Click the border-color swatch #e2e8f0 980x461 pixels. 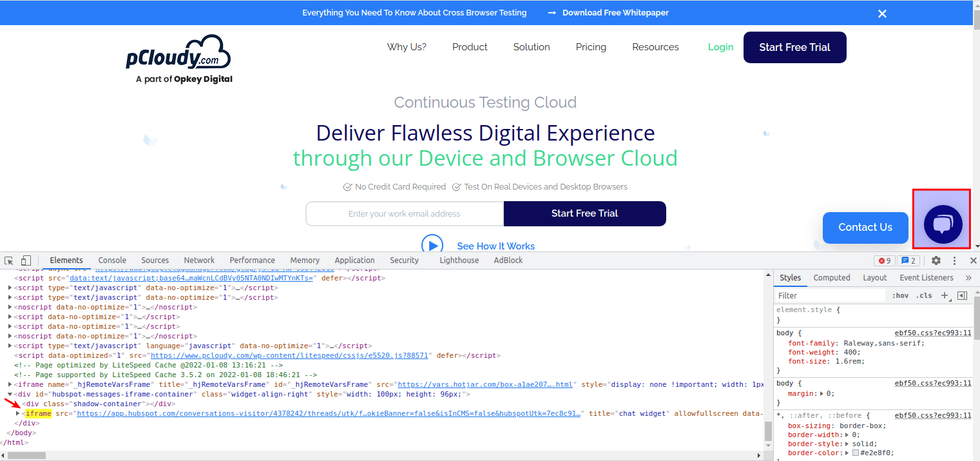856,453
